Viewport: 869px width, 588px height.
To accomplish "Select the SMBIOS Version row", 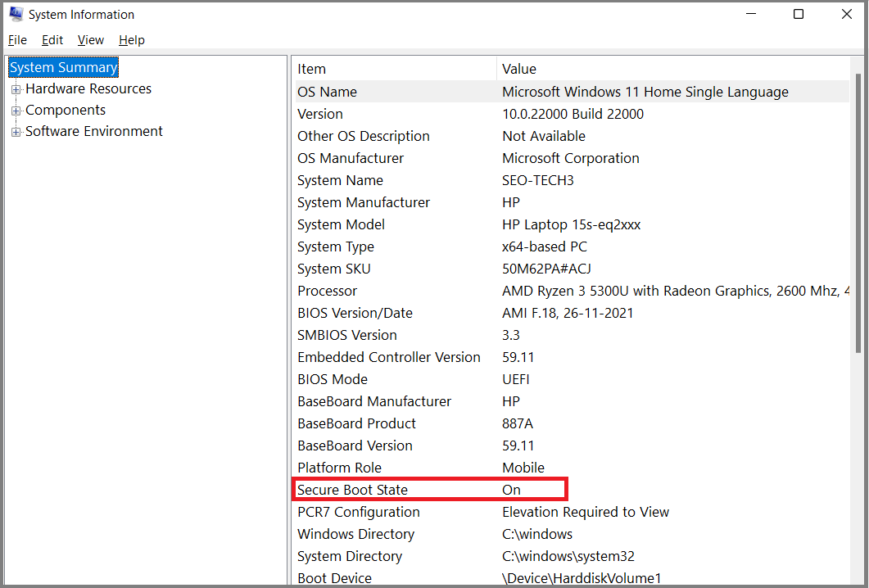I will coord(571,335).
